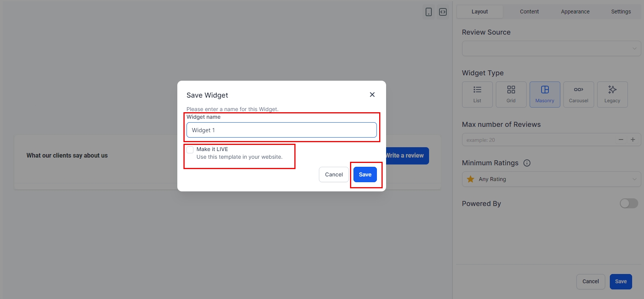Screen dimensions: 644x299
Task: Click Save in the Save Widget dialog
Action: (365, 174)
